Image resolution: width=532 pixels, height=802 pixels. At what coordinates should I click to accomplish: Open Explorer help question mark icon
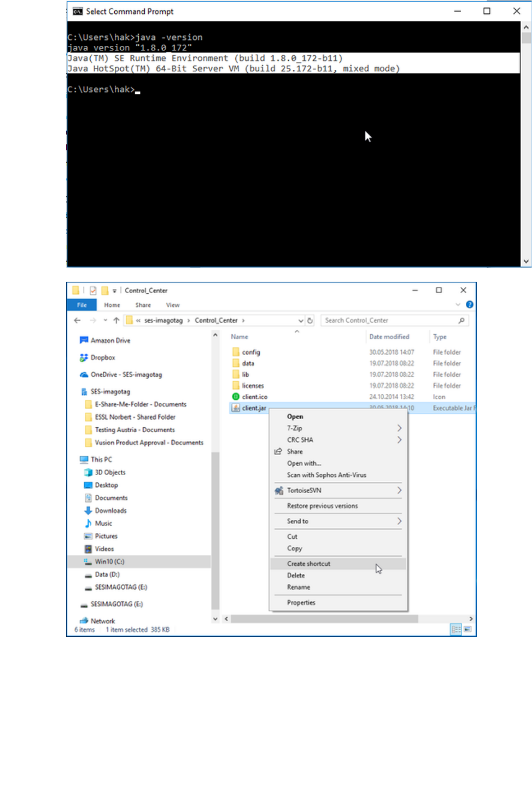tap(470, 305)
